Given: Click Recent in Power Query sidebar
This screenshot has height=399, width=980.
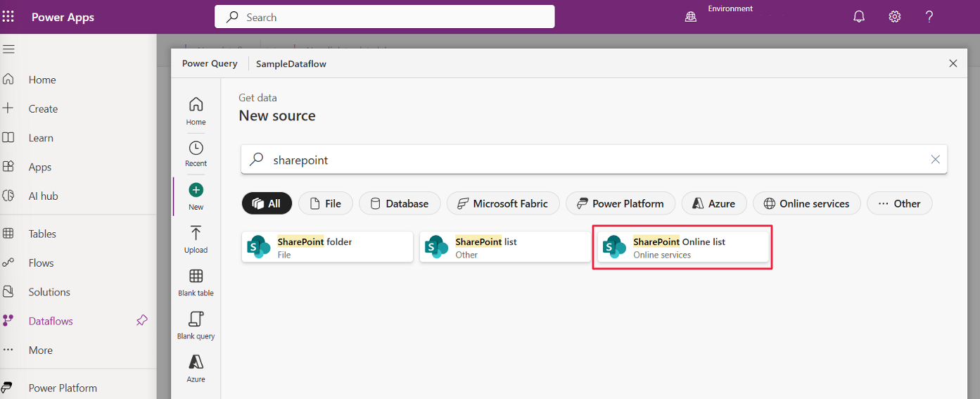Looking at the screenshot, I should coord(196,153).
